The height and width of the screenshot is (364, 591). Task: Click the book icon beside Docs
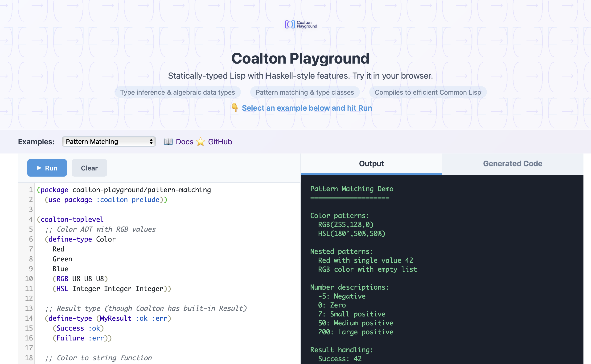click(x=168, y=142)
